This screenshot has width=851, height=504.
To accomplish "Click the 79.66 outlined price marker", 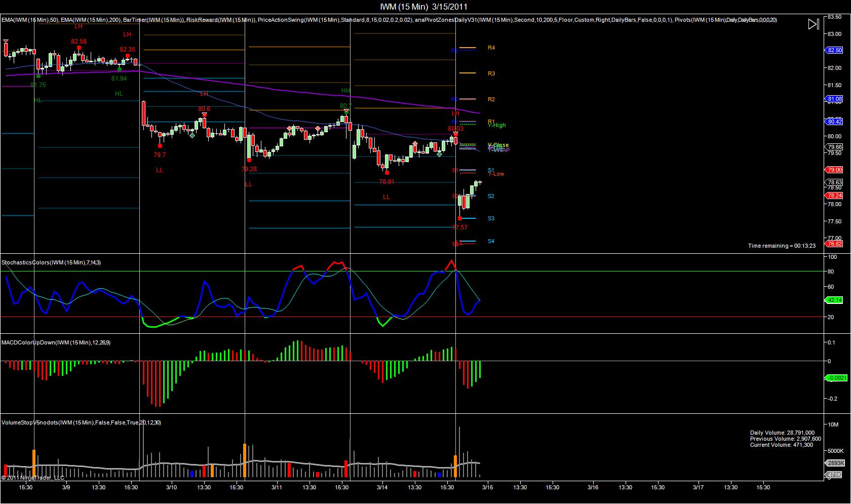I will coord(834,147).
